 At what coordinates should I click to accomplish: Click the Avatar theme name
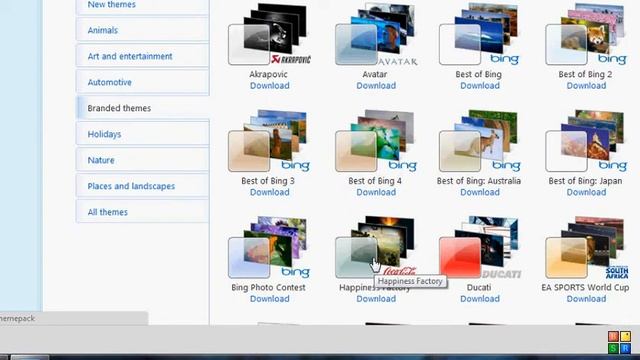pos(375,74)
